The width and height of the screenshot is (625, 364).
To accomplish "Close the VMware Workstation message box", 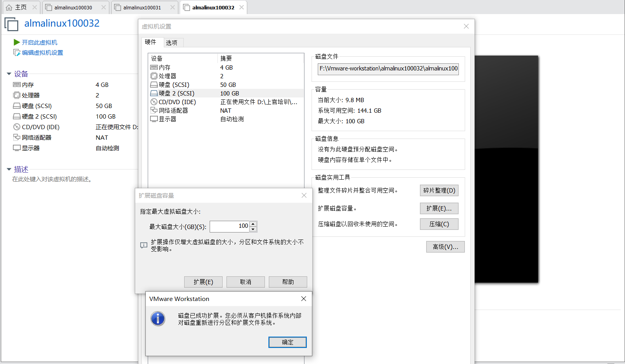I will pos(304,299).
